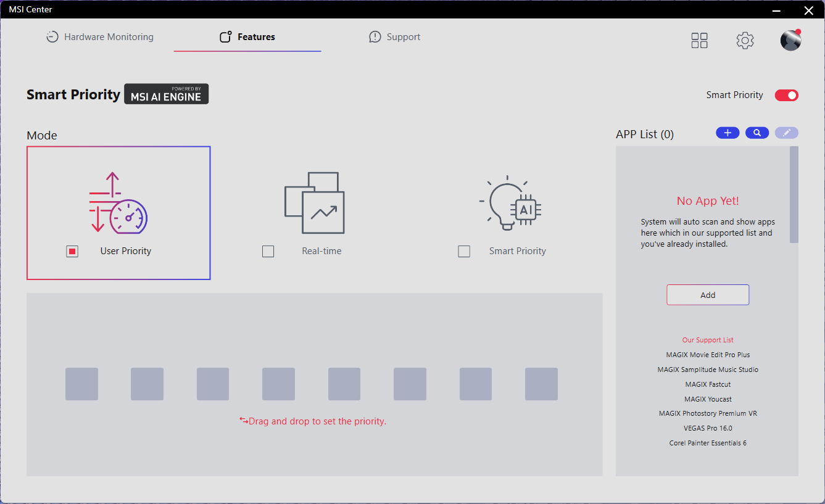
Task: Open settings gear icon
Action: (745, 41)
